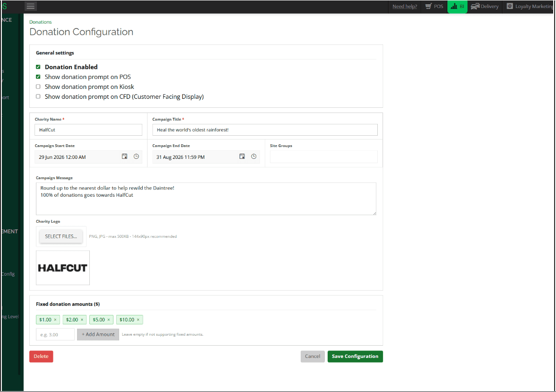Image resolution: width=556 pixels, height=392 pixels.
Task: Click the 'PNG, JPG - max 500KB' hint text
Action: [x=132, y=236]
